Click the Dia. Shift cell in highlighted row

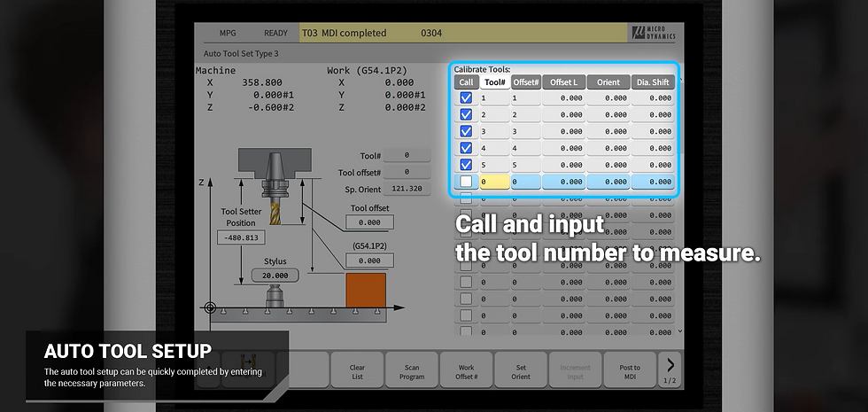pyautogui.click(x=654, y=182)
